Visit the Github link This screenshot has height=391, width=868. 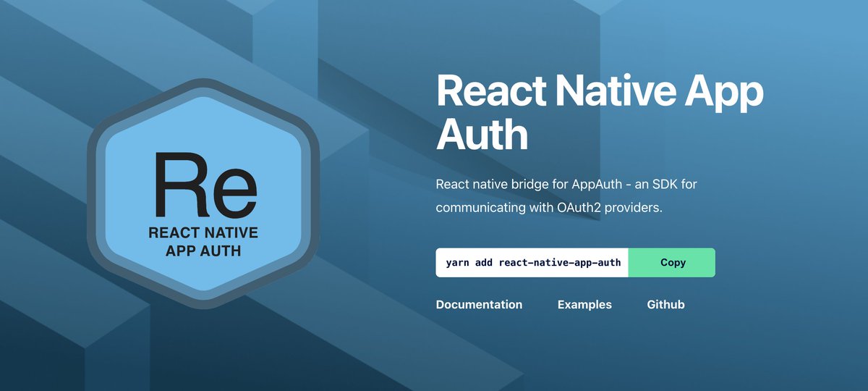tap(665, 305)
